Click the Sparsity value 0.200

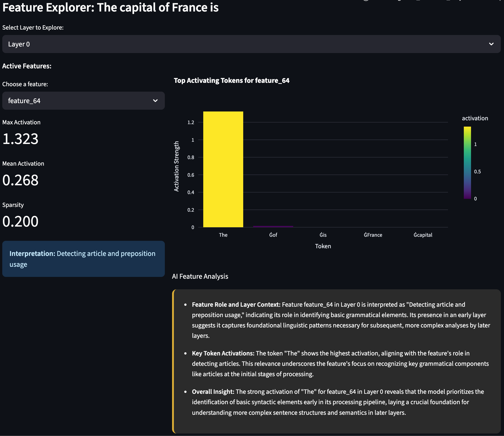[x=21, y=222]
